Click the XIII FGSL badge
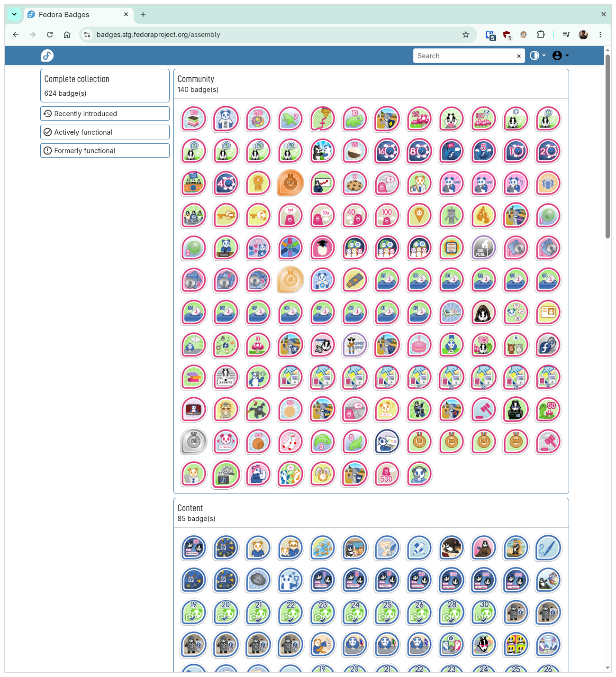The image size is (616, 677). coord(484,247)
